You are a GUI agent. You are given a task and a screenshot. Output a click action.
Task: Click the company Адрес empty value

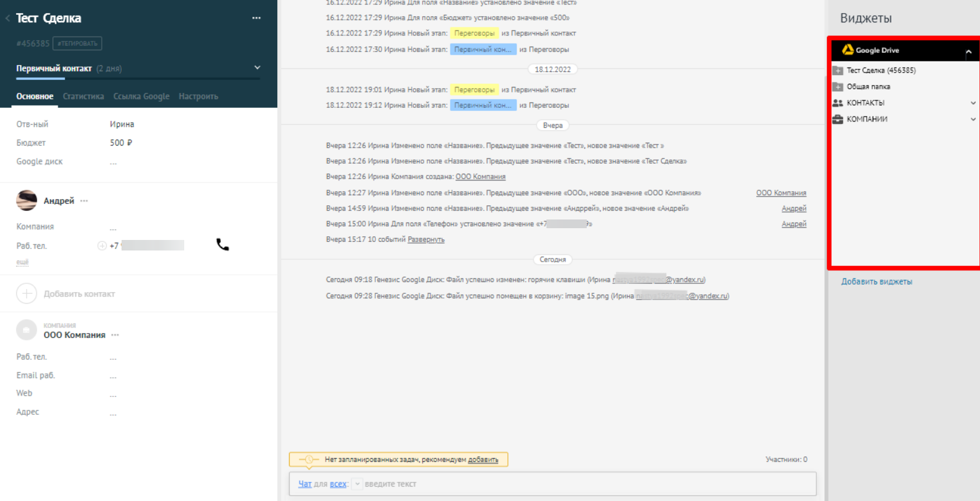point(114,413)
